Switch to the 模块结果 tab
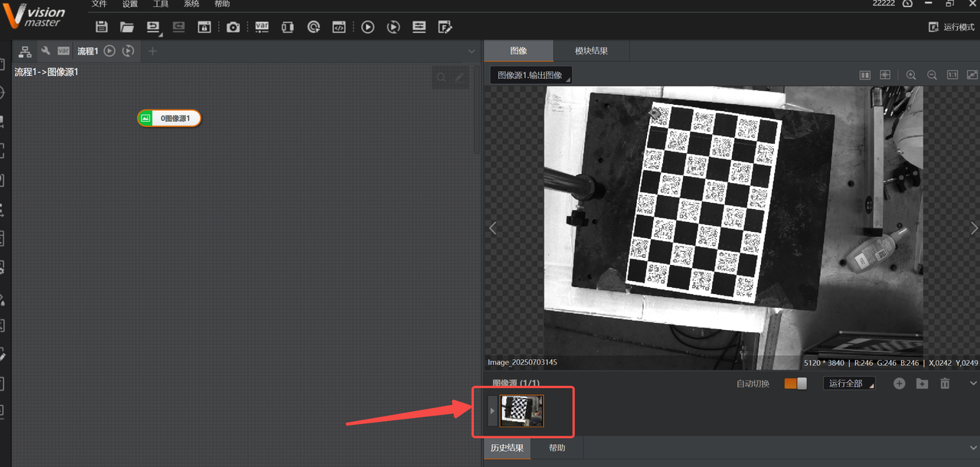 pos(591,51)
